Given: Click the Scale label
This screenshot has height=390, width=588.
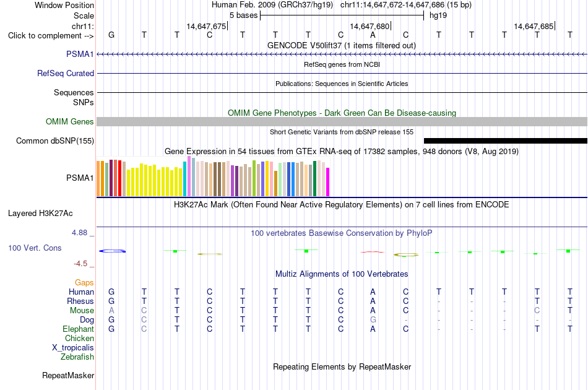Looking at the screenshot, I should (84, 15).
